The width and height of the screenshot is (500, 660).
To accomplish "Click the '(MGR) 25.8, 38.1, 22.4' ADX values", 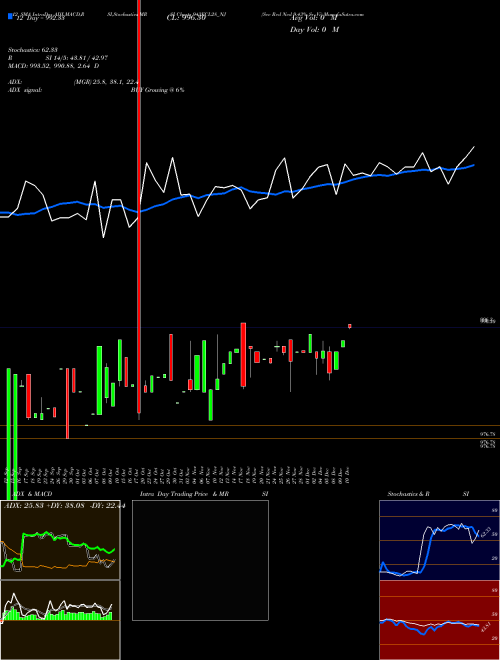I will coord(106,82).
